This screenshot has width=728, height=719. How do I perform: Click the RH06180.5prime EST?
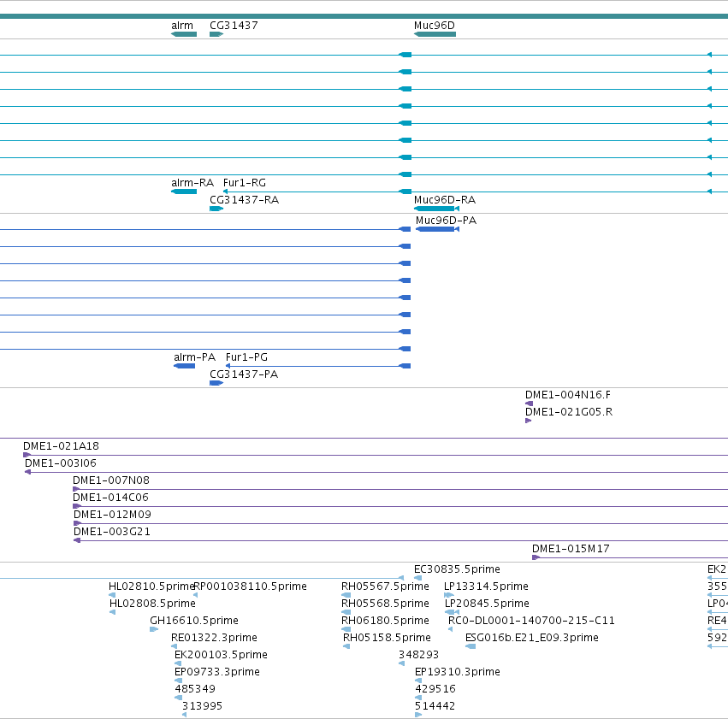(346, 629)
